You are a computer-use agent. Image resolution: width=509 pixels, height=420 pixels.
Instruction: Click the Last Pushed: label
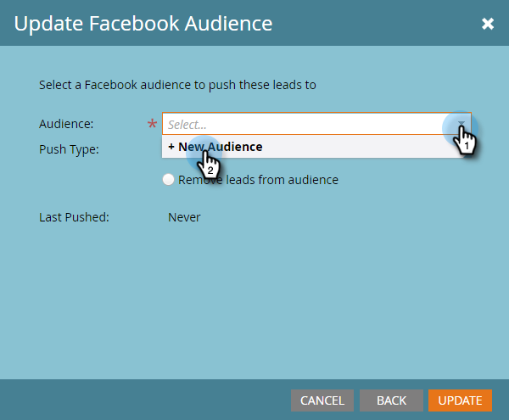point(74,217)
